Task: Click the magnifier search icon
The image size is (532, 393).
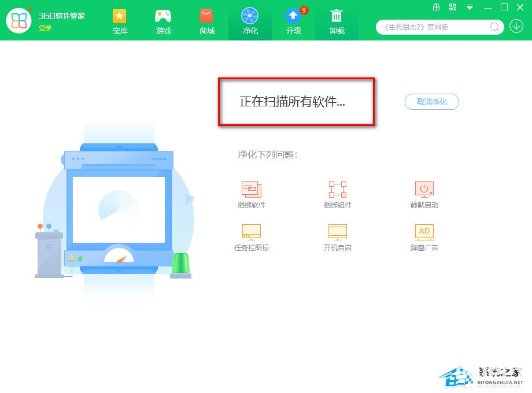Action: point(494,27)
